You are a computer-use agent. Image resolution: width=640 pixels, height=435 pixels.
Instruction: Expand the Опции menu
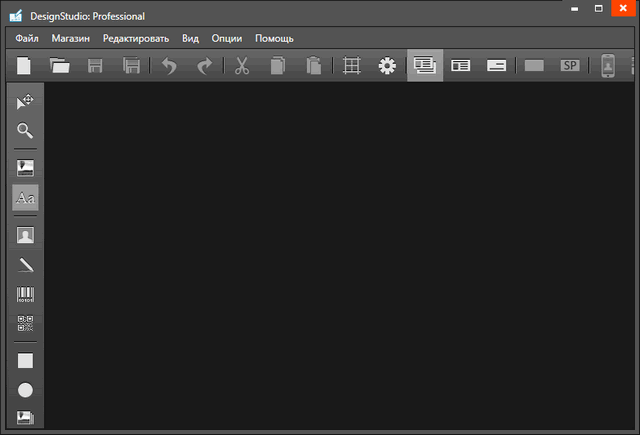[227, 38]
